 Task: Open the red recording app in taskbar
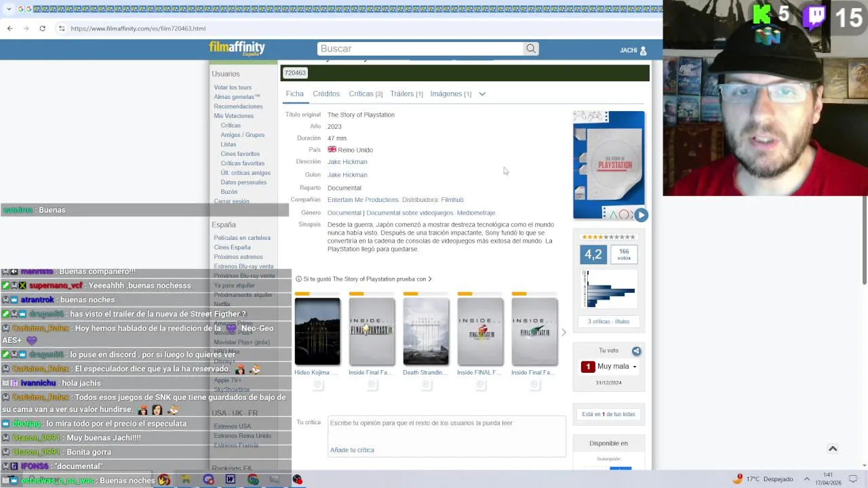click(297, 479)
